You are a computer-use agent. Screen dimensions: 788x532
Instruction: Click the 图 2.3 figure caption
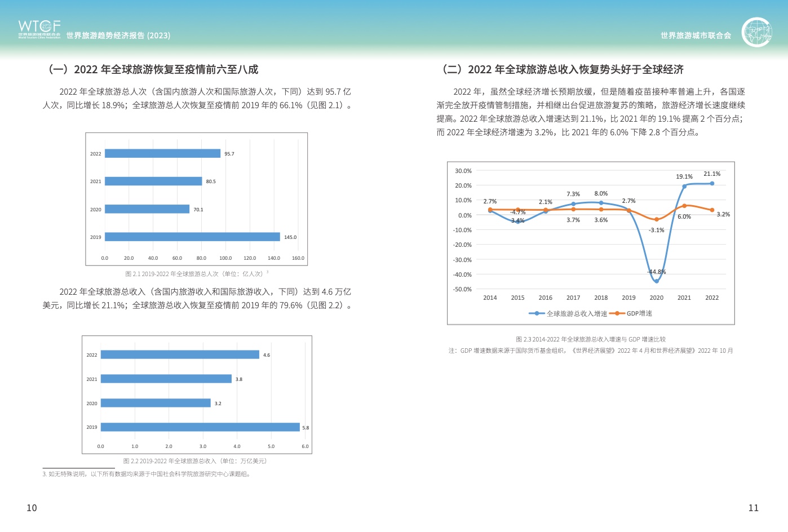click(x=590, y=339)
